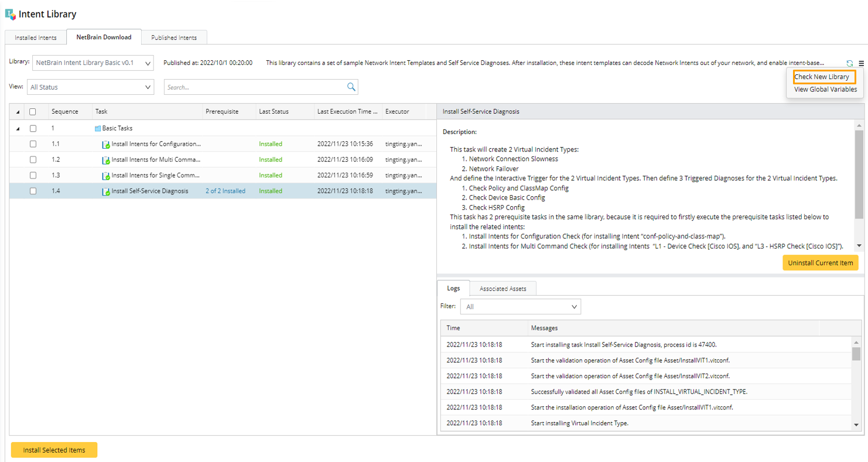Collapse all rows via header triangle
This screenshot has height=462, width=868.
pos(17,111)
